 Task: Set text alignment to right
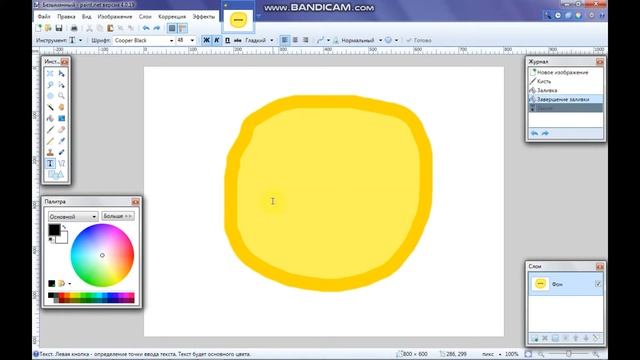click(x=305, y=40)
